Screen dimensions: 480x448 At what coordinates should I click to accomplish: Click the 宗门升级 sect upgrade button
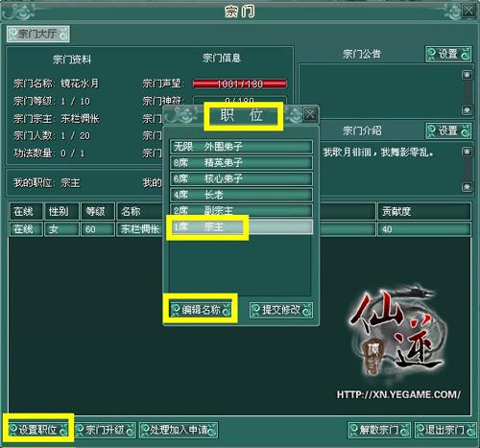click(x=106, y=430)
